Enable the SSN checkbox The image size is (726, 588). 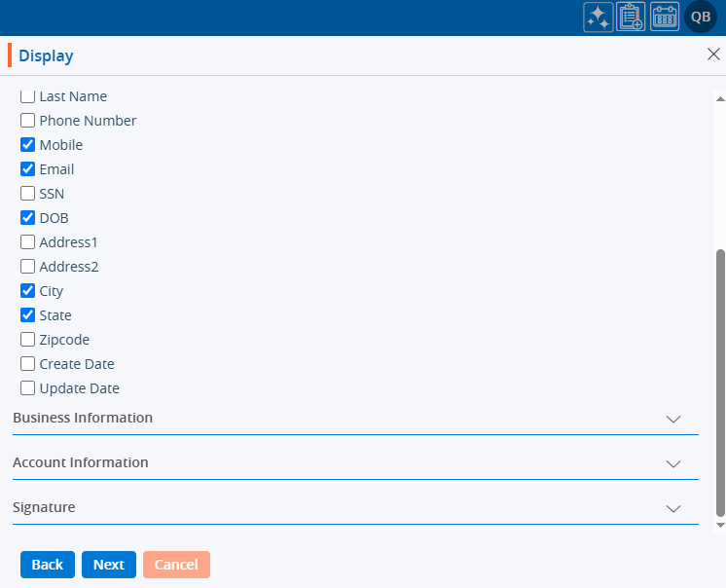point(28,194)
